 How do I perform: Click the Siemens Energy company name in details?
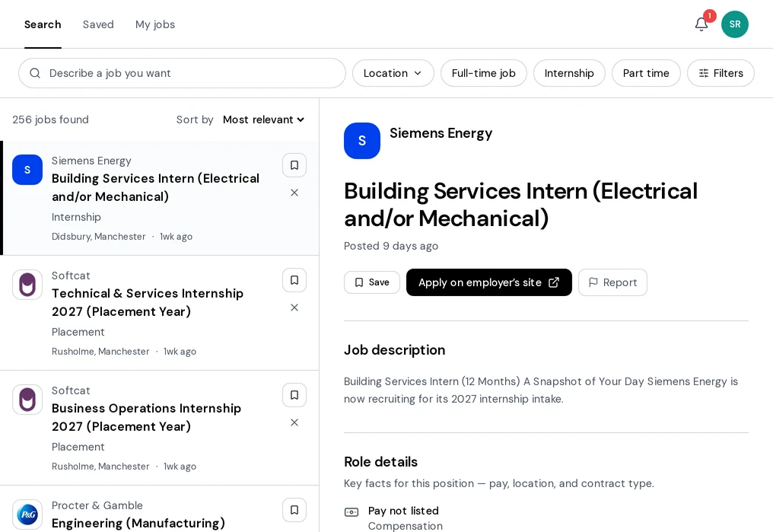[x=441, y=133]
